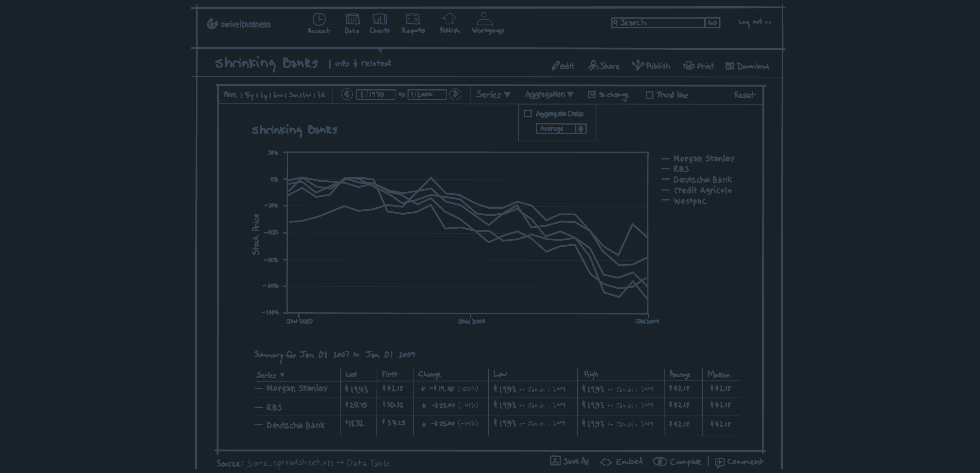
Task: Click the Publish upload arrow icon
Action: point(449,19)
